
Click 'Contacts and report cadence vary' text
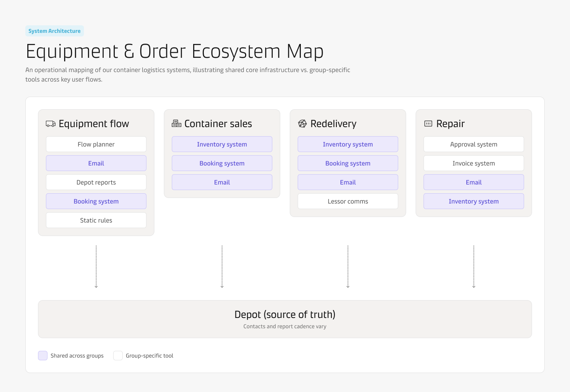(x=285, y=326)
